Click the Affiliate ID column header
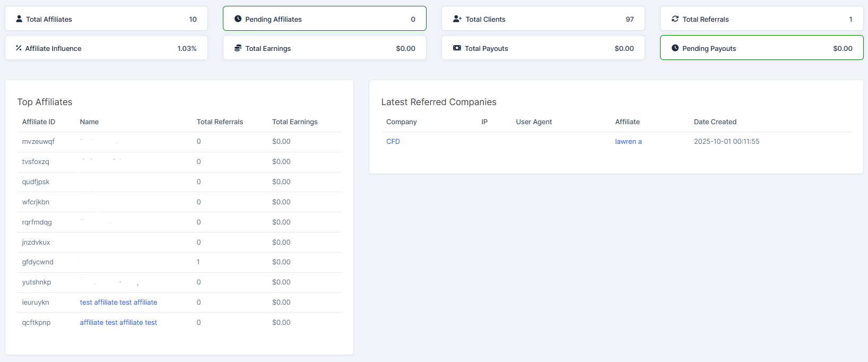Image resolution: width=868 pixels, height=362 pixels. tap(39, 122)
